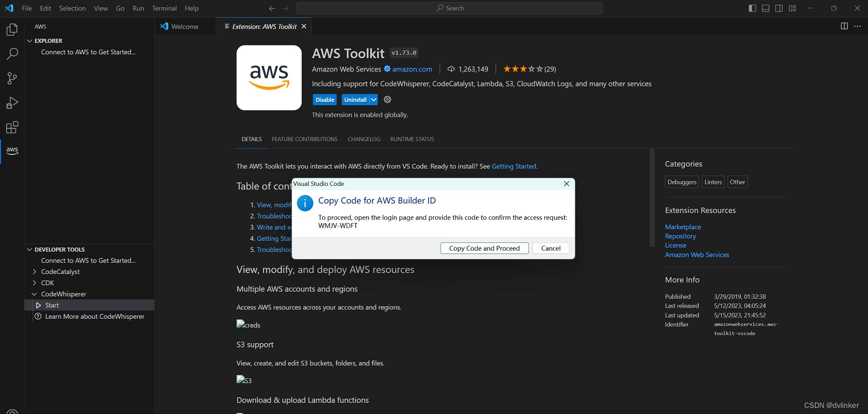The height and width of the screenshot is (414, 868).
Task: Open the Marketplace resource link
Action: [683, 227]
